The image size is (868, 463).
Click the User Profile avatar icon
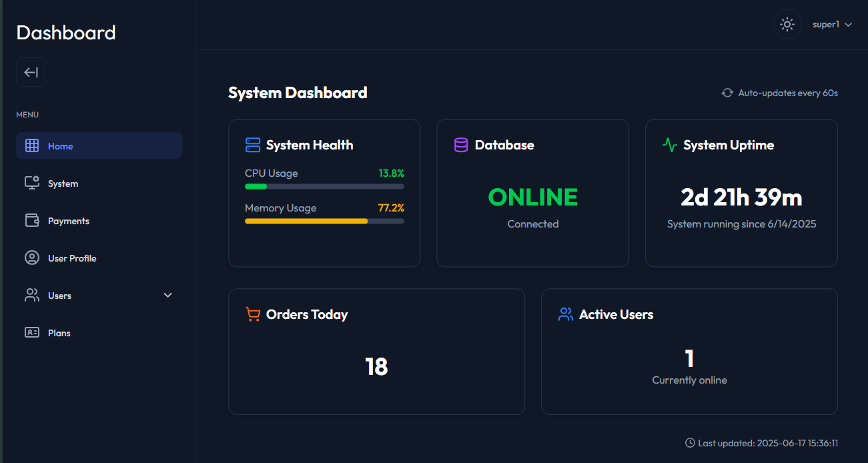coord(32,258)
